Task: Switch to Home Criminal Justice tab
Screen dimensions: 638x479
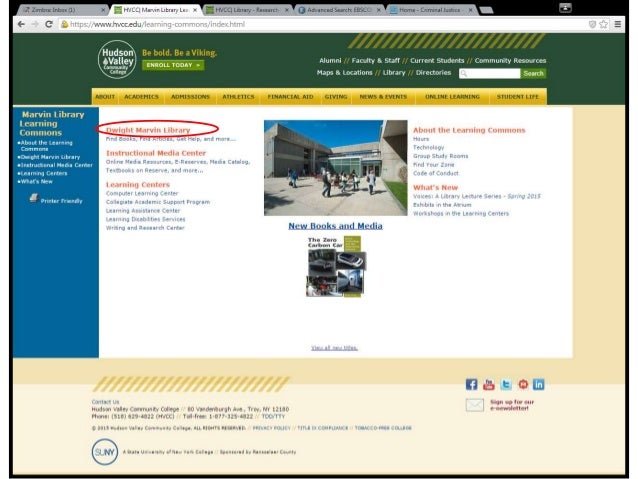Action: (431, 10)
